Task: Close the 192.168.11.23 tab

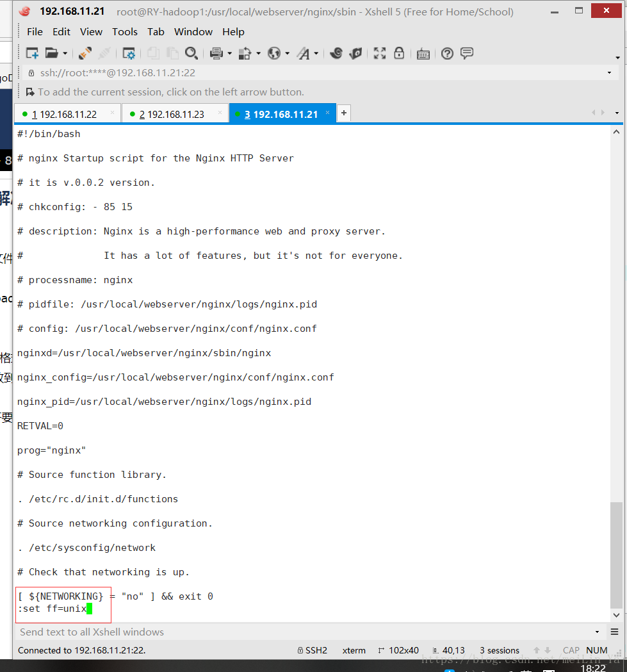Action: [220, 113]
